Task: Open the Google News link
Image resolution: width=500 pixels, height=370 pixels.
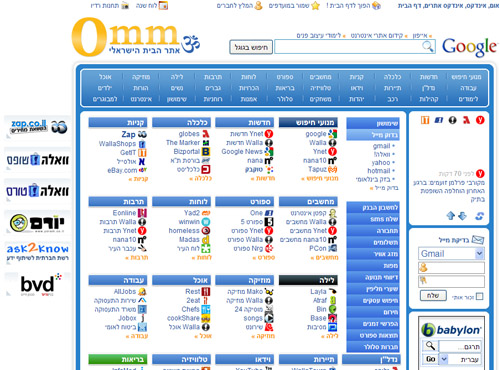Action: (242, 152)
